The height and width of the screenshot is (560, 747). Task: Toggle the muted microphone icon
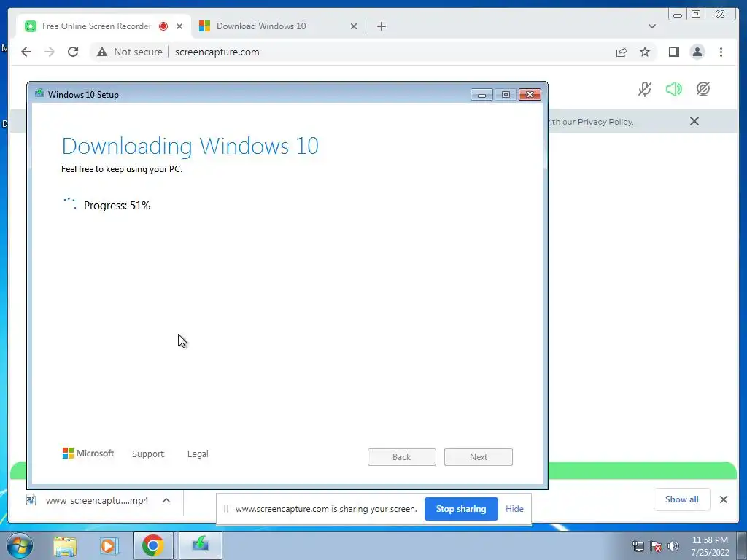645,89
